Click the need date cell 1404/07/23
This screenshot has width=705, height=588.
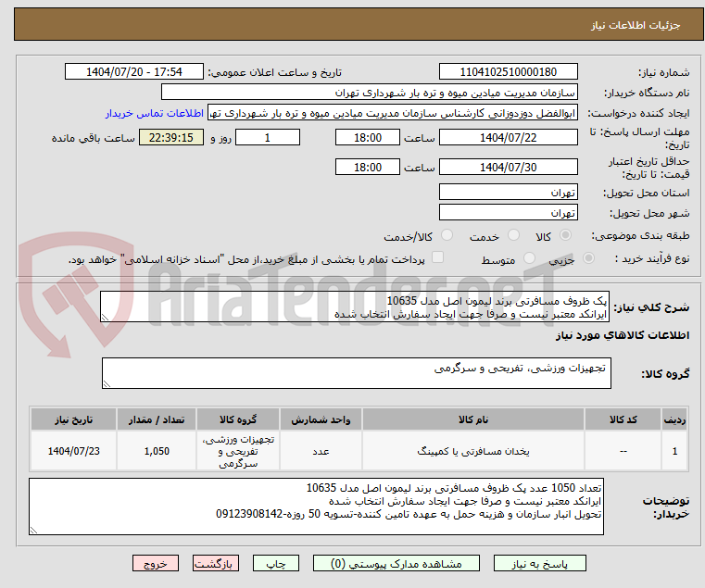(74, 451)
